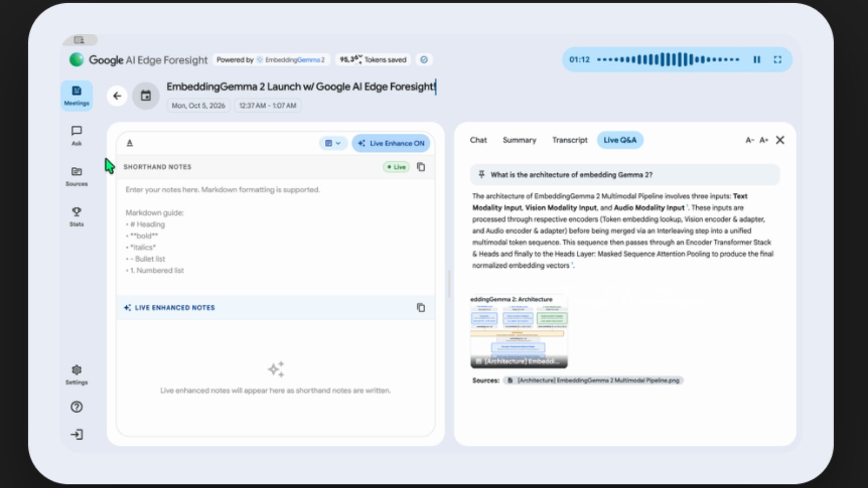
Task: Open the Sources sidebar section
Action: coord(76,176)
